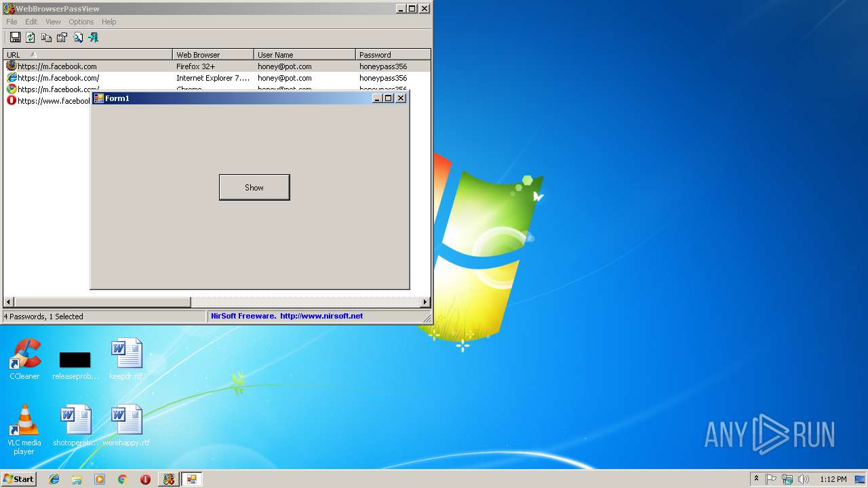This screenshot has width=868, height=488.
Task: Click the Form1 title bar icon
Action: coord(98,98)
